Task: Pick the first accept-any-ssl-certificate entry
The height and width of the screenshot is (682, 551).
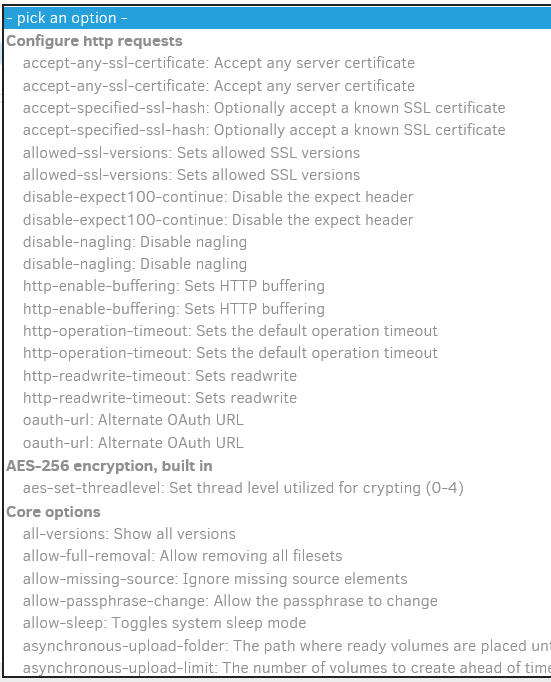Action: pyautogui.click(x=277, y=63)
